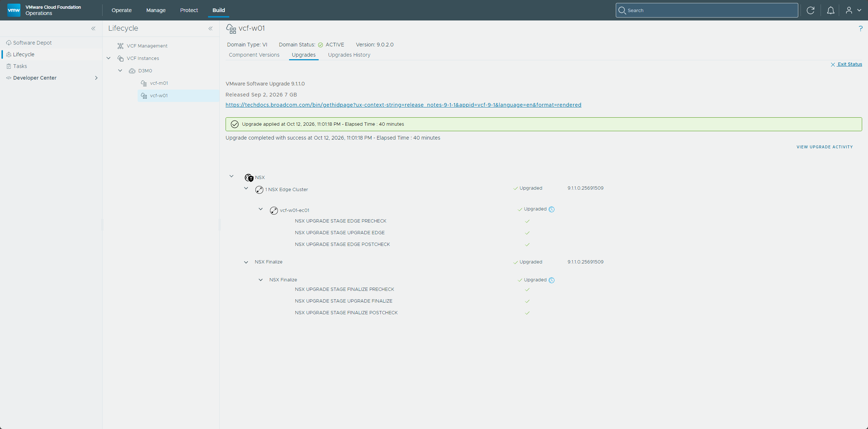Screen dimensions: 868x429
Task: Click the success check icon in green banner
Action: tap(235, 124)
